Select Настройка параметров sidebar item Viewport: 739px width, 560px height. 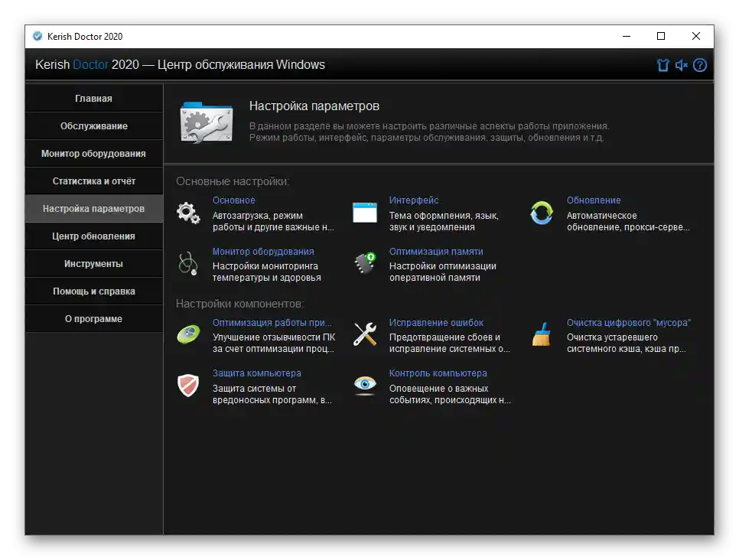click(94, 208)
